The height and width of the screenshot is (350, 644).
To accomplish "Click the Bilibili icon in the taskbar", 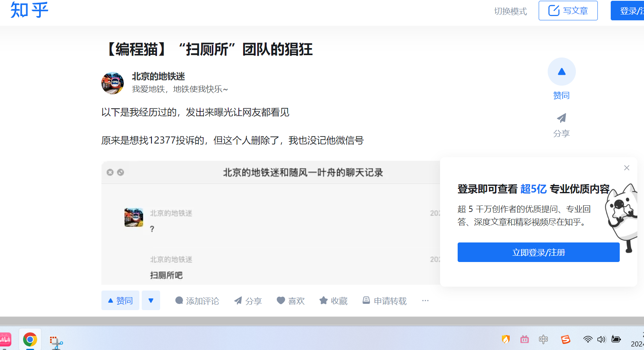I will pyautogui.click(x=5, y=339).
